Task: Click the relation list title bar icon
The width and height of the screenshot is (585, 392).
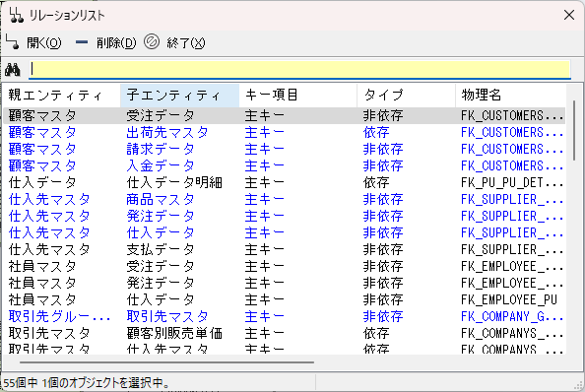Action: tap(17, 16)
